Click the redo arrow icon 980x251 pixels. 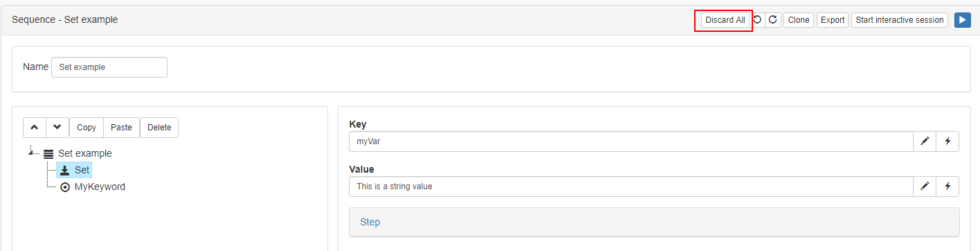(773, 20)
